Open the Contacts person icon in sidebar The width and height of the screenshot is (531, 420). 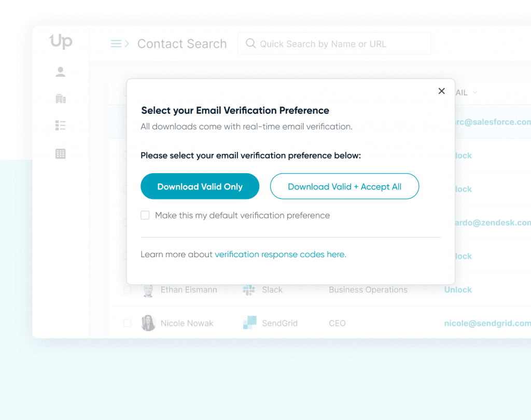tap(60, 72)
